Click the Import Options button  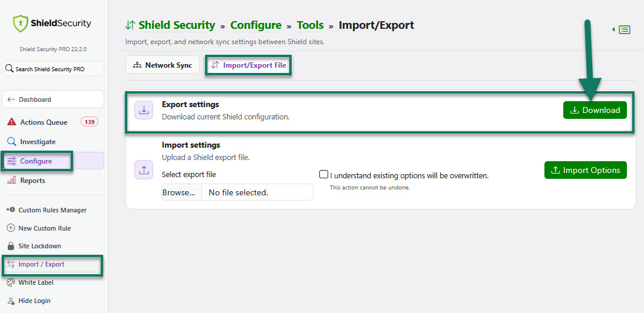(585, 170)
